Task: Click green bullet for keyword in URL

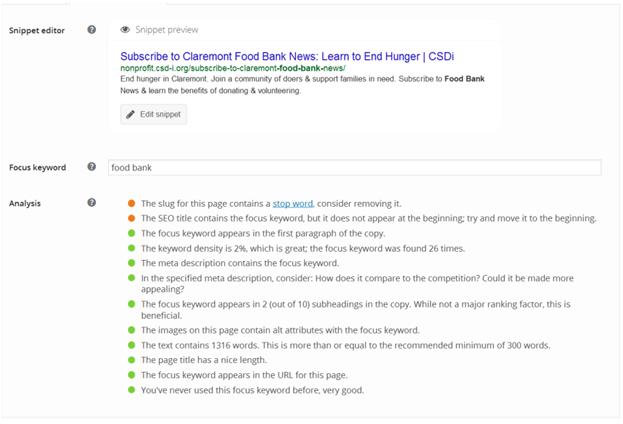Action: (x=132, y=375)
